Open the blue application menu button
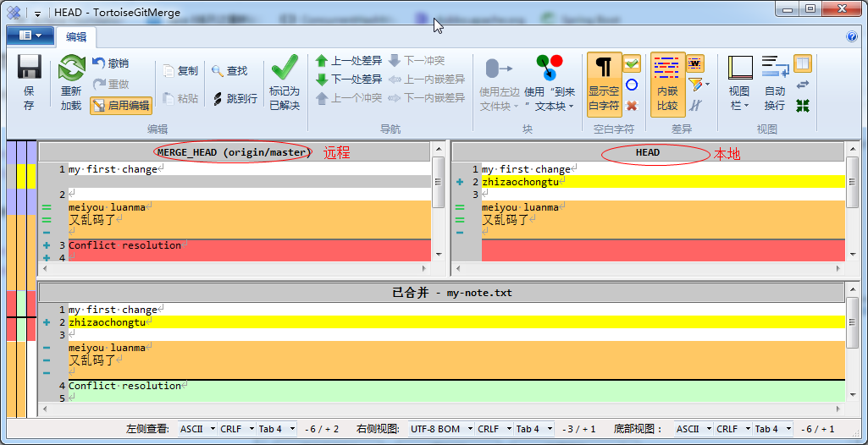 (x=30, y=36)
